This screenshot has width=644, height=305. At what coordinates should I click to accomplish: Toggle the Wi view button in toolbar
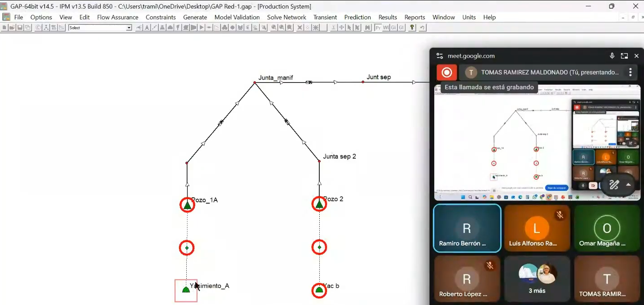(386, 27)
